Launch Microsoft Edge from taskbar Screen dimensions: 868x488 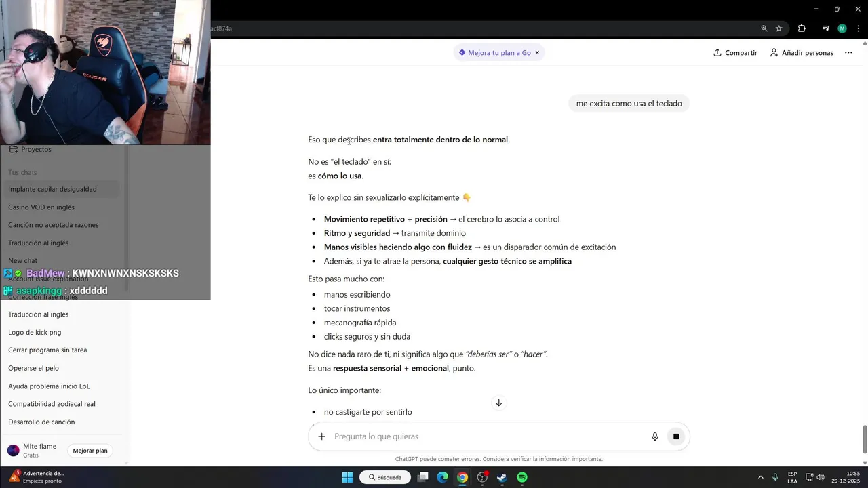pos(443,477)
